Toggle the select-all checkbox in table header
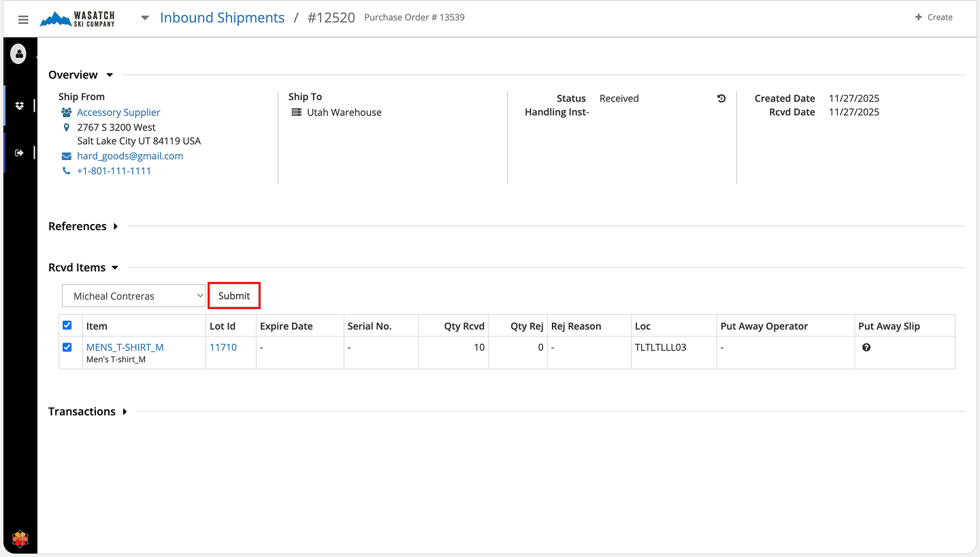 pyautogui.click(x=67, y=325)
